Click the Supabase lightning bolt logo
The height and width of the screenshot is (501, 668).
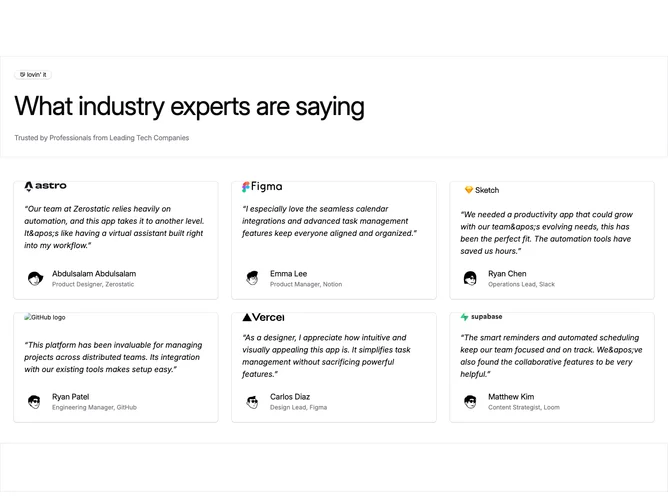click(481, 317)
